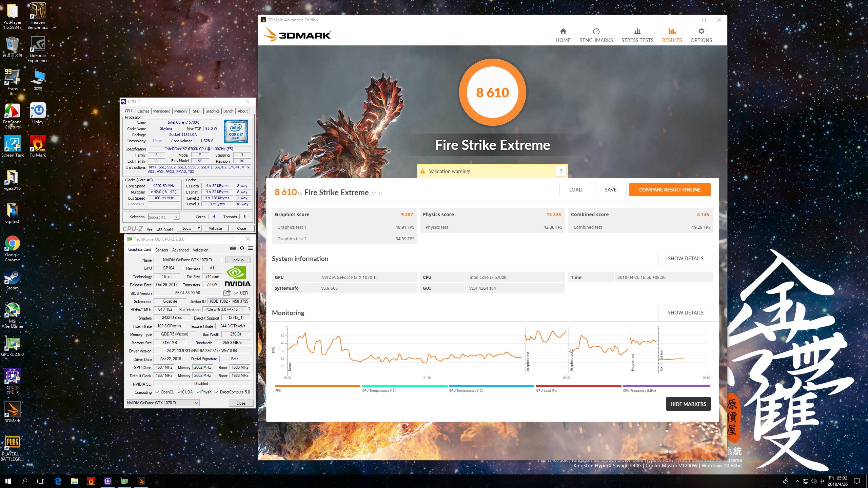Show hidden system tray icons chevron

(797, 481)
